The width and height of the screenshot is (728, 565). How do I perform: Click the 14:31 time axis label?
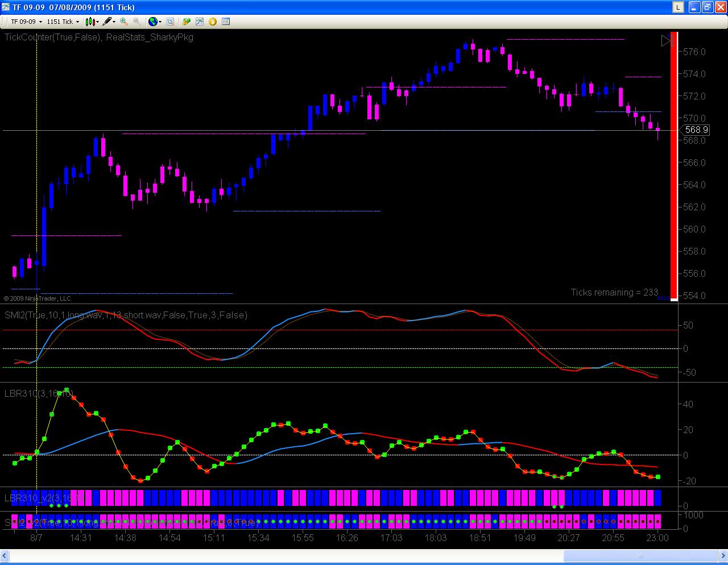[81, 538]
